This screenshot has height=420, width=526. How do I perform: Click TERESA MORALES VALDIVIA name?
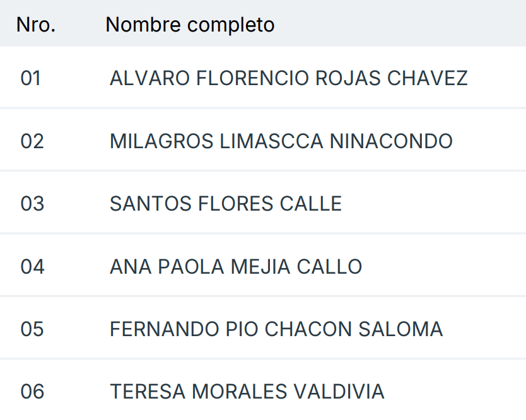click(x=247, y=392)
